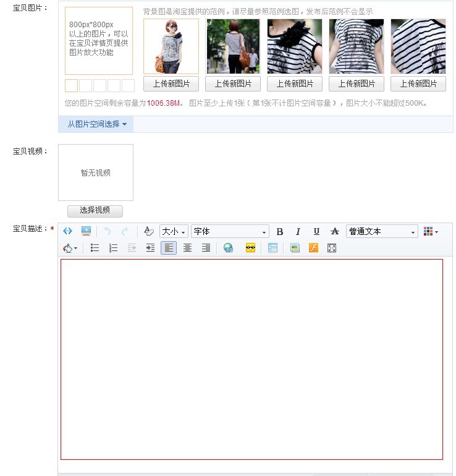Redo the last edit

[x=125, y=231]
